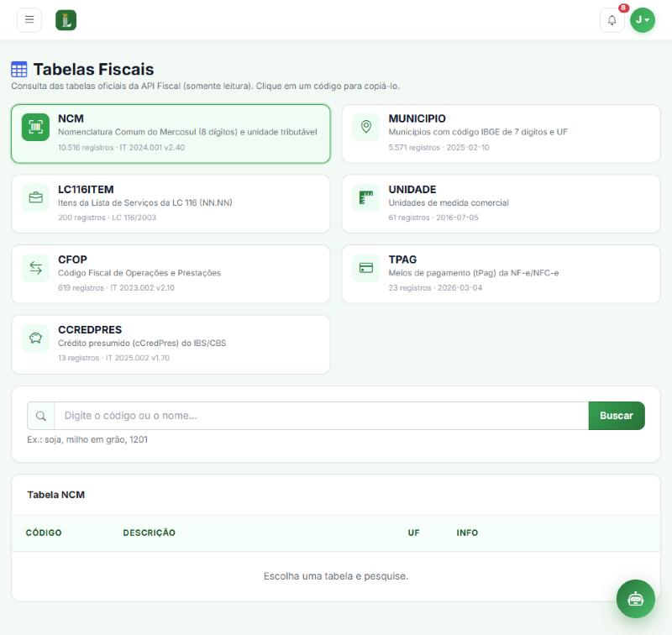Image resolution: width=672 pixels, height=635 pixels.
Task: Click the CÓDIGO column header
Action: coord(44,533)
